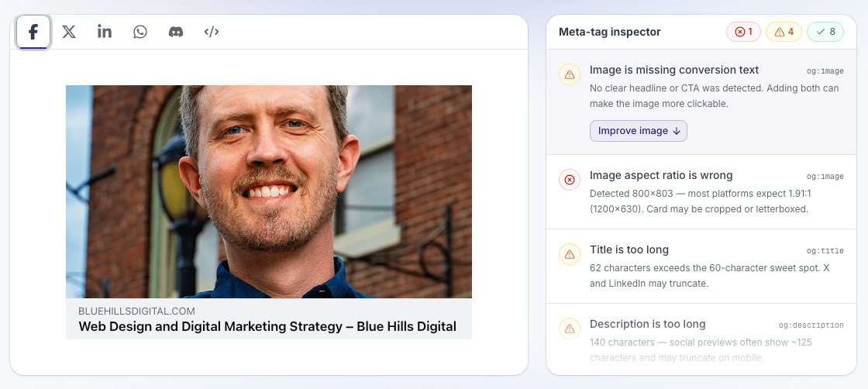Screen dimensions: 868x389
Task: Click the 62 characters exceeds description text
Action: [x=710, y=276]
